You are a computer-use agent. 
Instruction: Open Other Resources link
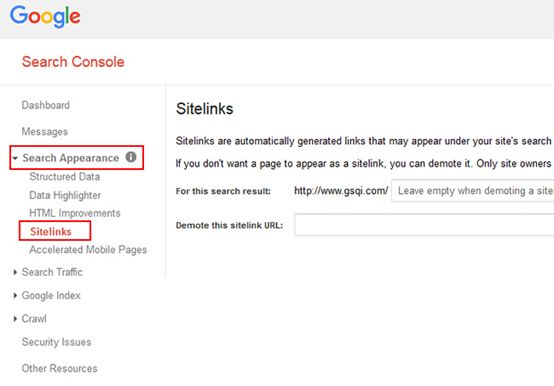click(59, 368)
